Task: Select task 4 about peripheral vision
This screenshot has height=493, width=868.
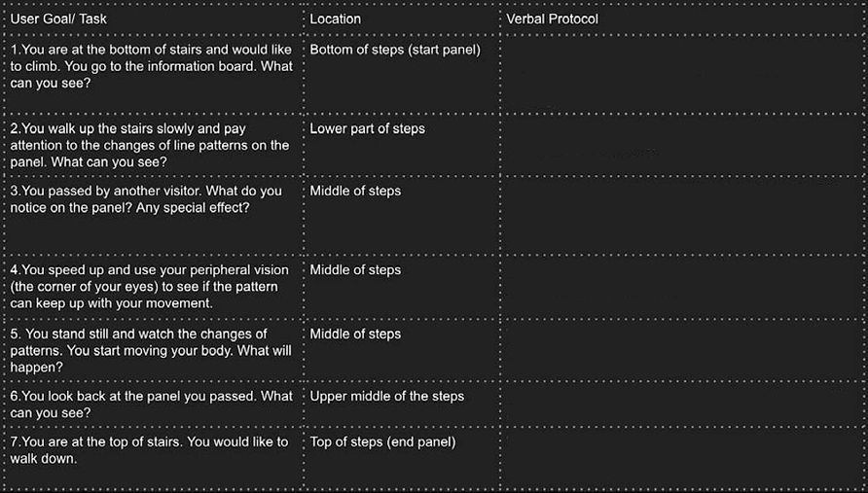Action: pos(150,287)
